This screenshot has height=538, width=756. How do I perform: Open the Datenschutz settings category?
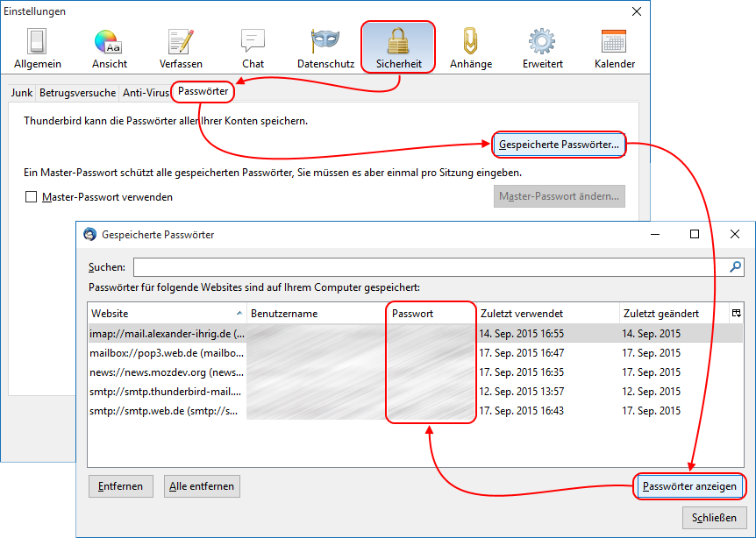[x=325, y=48]
